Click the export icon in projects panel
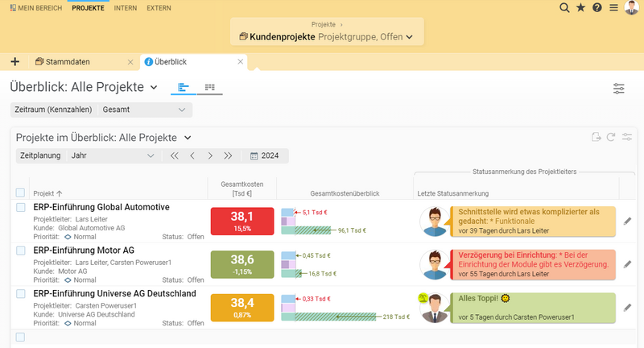644x348 pixels. click(x=596, y=137)
